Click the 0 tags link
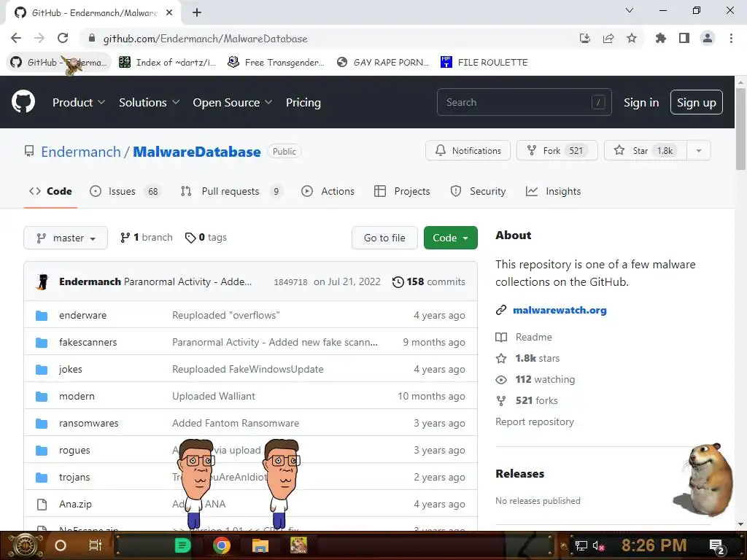The image size is (747, 560). coord(206,237)
